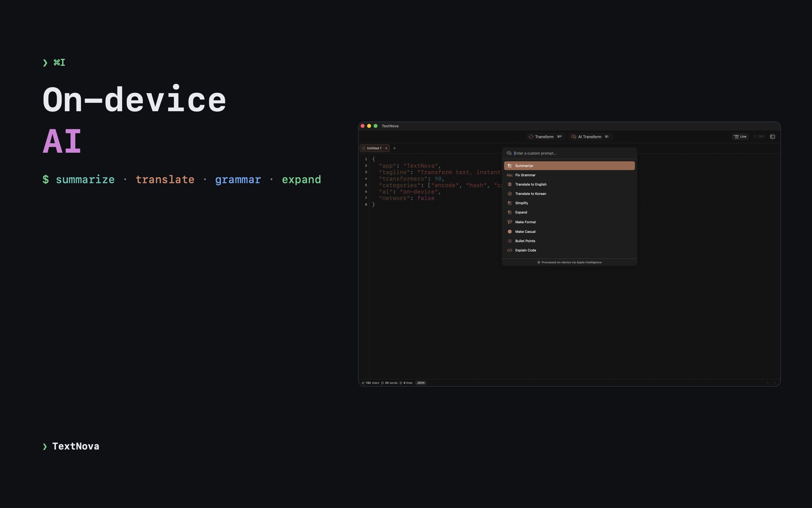The width and height of the screenshot is (812, 508).
Task: Open the JSON language selector badge
Action: [421, 383]
